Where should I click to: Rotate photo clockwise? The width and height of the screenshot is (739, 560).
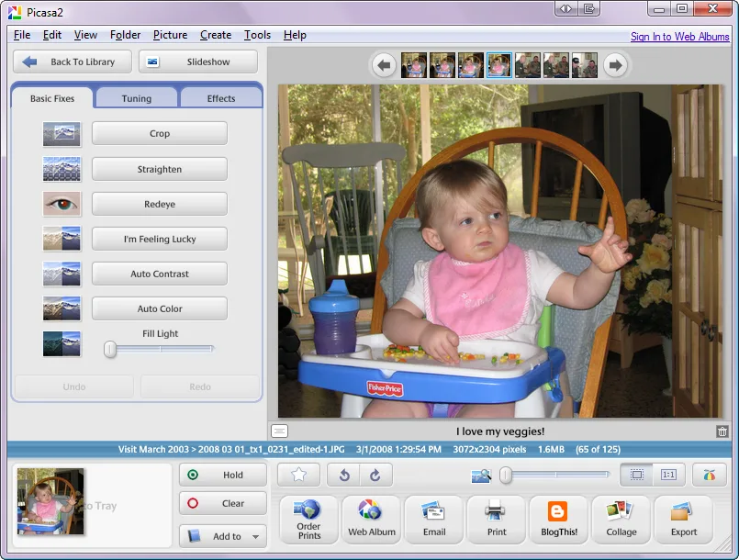tap(375, 475)
